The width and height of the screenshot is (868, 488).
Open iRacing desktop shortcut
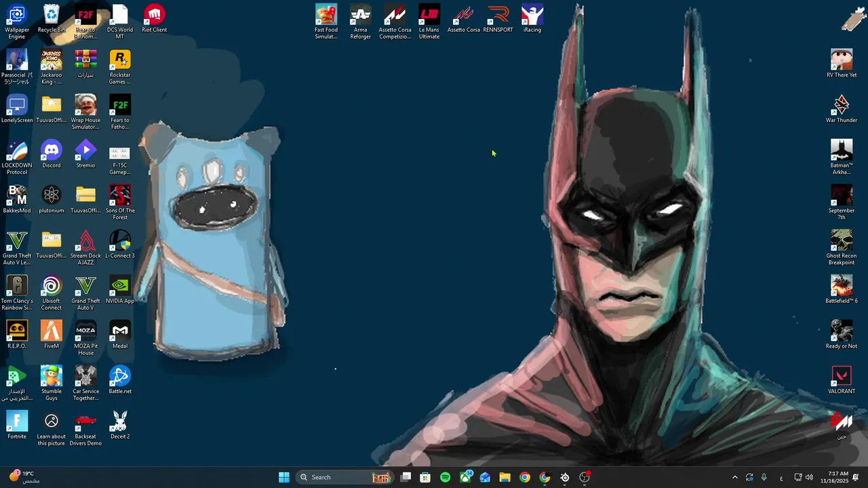click(x=532, y=19)
